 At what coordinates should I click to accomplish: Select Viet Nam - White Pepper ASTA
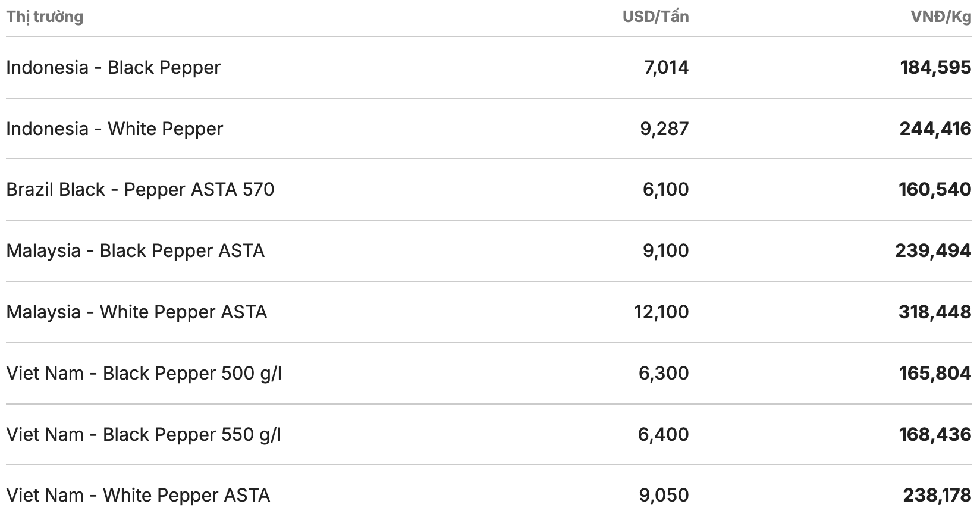138,496
